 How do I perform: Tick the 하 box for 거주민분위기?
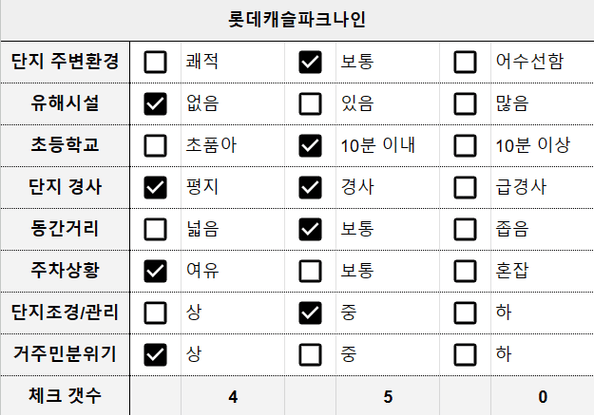coord(465,355)
